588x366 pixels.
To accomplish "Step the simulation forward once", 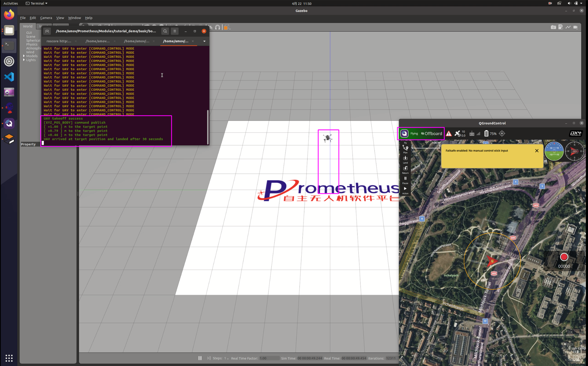I will point(209,358).
